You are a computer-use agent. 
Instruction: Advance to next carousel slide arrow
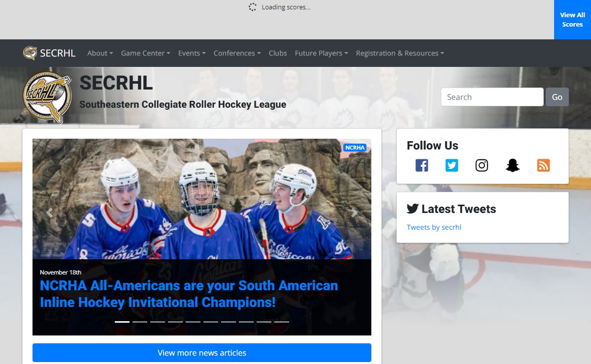pyautogui.click(x=354, y=212)
